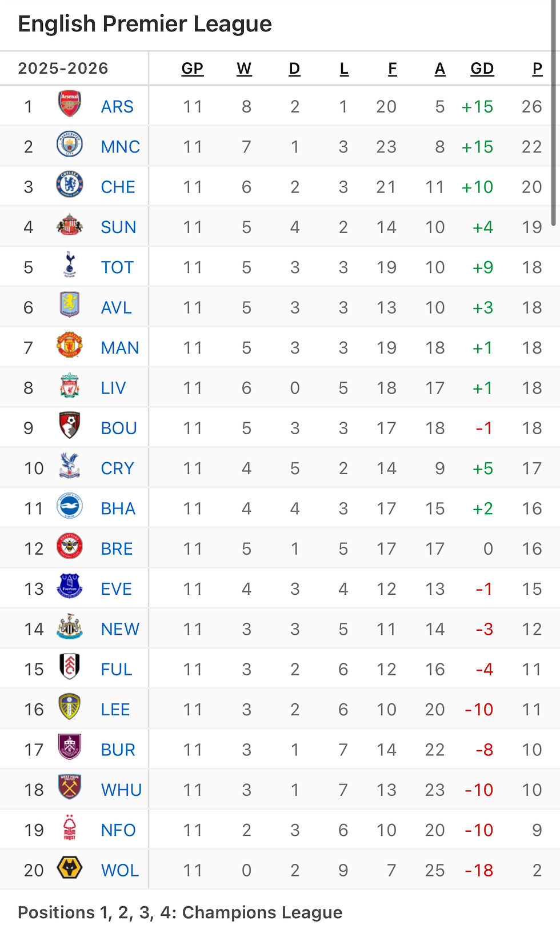Sort the table by points column P
This screenshot has width=560, height=937.
(x=537, y=68)
